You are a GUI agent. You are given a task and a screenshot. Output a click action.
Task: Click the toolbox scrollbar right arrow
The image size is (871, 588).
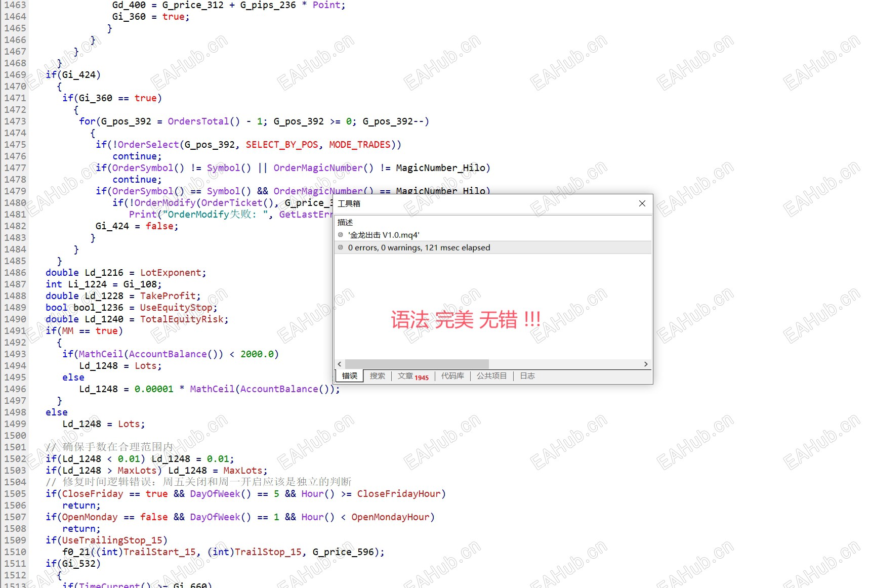(x=646, y=364)
